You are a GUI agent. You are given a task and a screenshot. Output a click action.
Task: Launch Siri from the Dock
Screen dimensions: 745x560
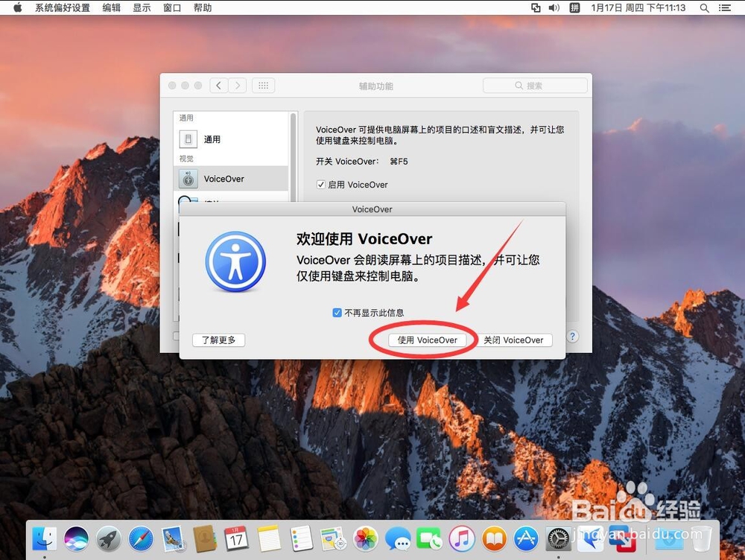(x=77, y=539)
